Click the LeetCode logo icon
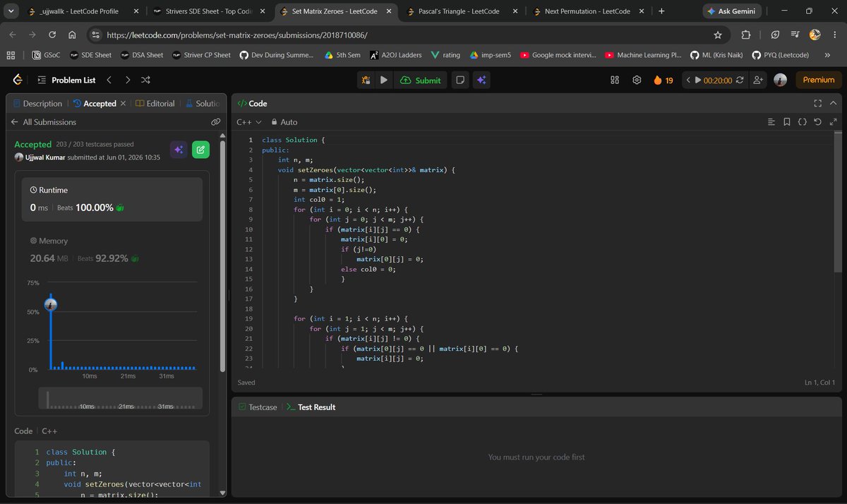 (18, 80)
